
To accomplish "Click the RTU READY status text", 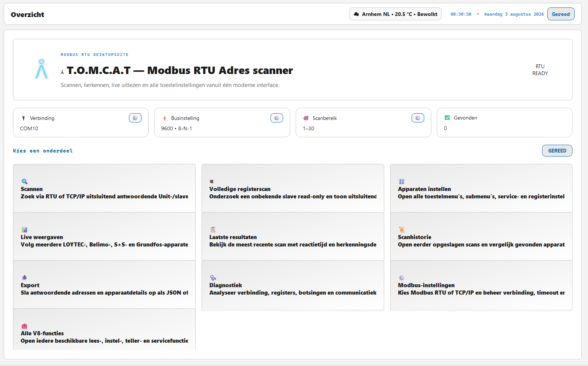I will (540, 70).
